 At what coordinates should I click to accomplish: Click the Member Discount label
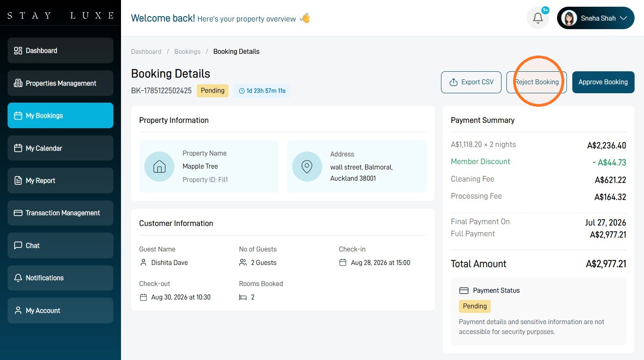tap(480, 161)
